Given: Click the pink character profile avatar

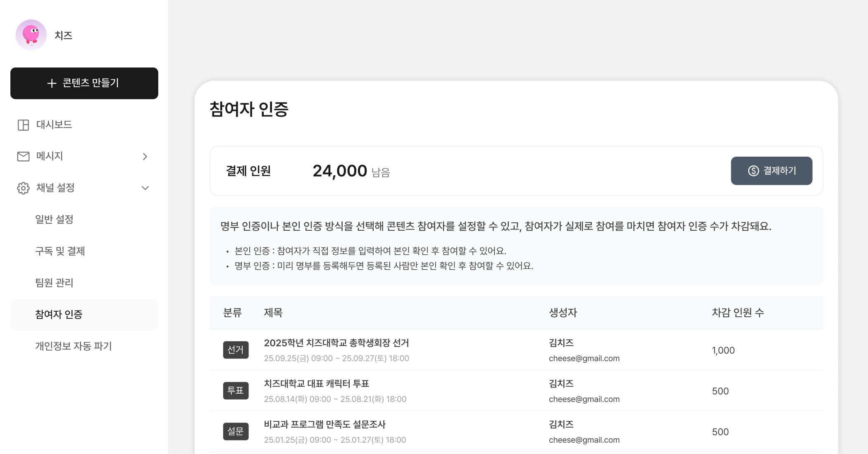Looking at the screenshot, I should [x=31, y=35].
